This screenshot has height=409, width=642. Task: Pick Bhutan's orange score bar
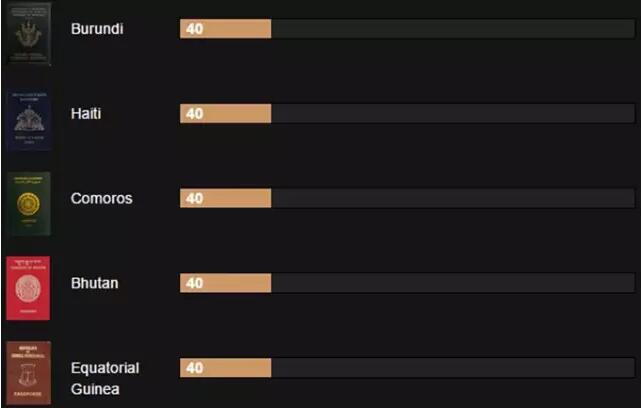225,283
